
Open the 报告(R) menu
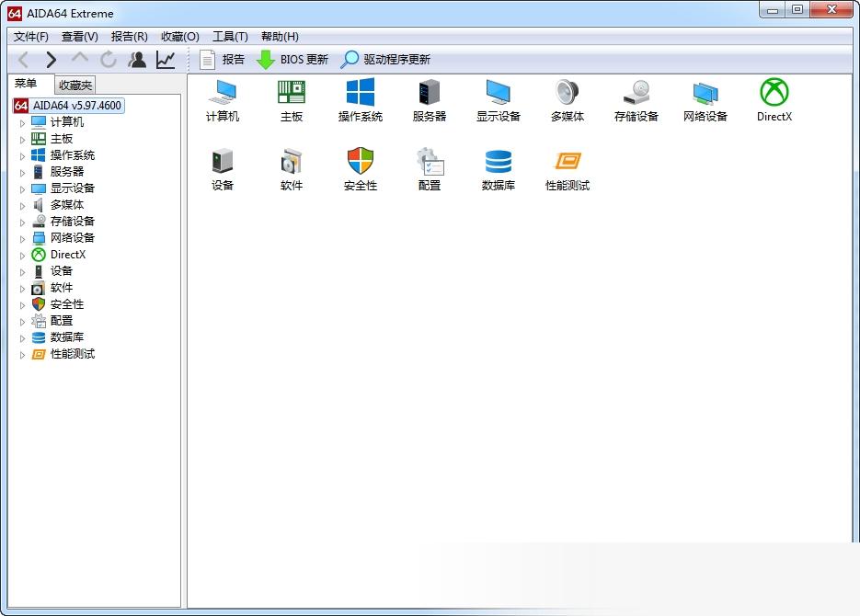pos(130,37)
